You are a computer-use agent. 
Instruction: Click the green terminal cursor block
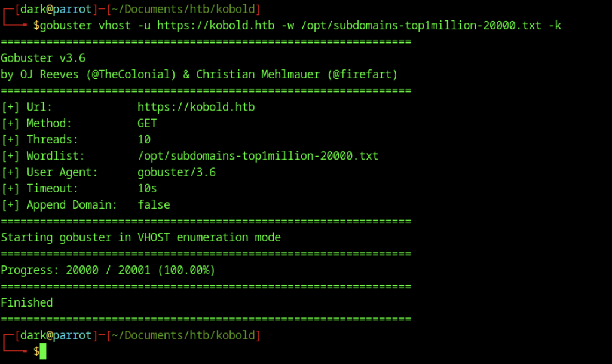point(43,351)
